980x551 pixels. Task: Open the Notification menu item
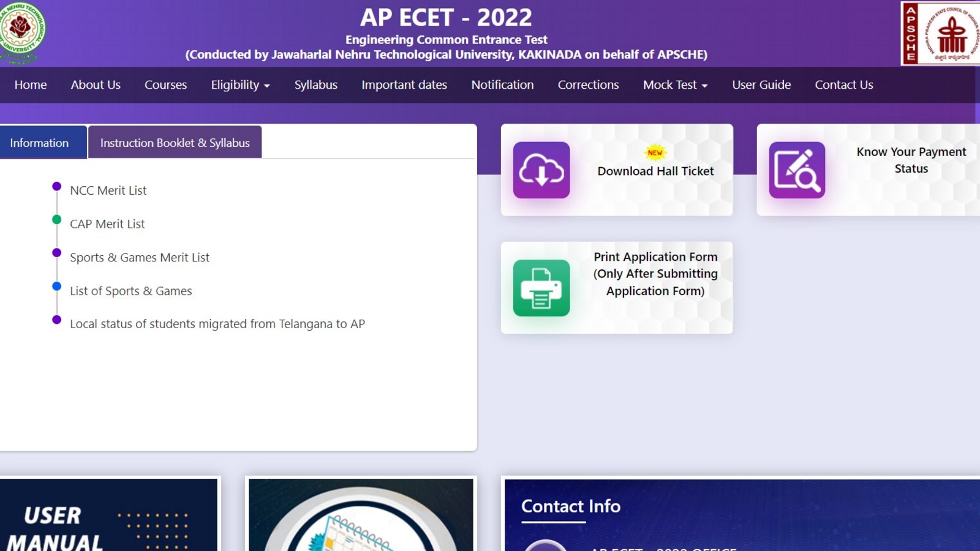[502, 85]
